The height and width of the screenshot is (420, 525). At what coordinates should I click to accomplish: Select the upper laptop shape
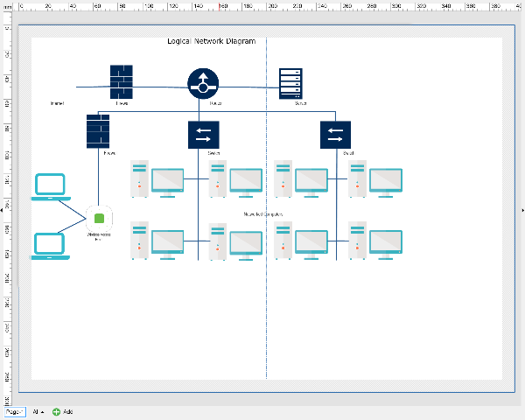(51, 187)
